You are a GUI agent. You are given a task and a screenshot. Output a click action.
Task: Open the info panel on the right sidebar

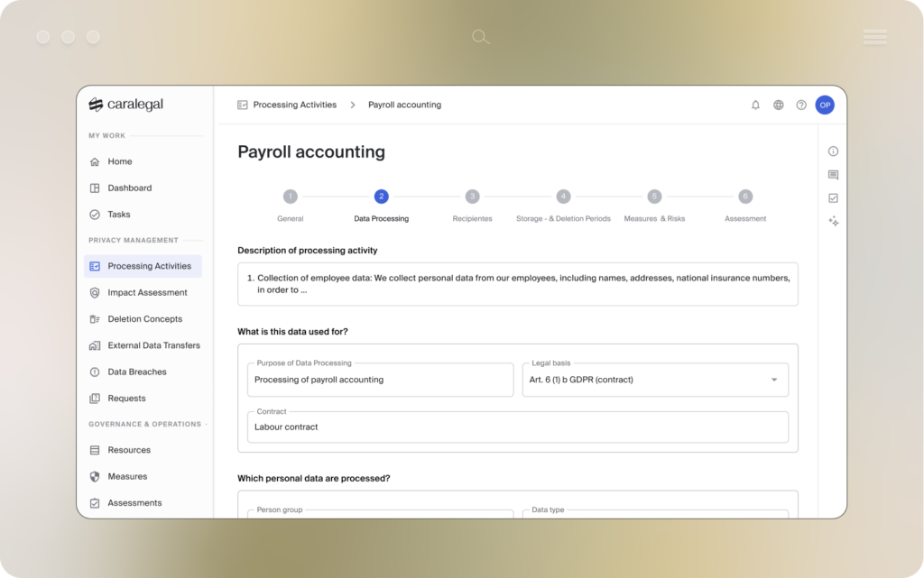click(833, 151)
